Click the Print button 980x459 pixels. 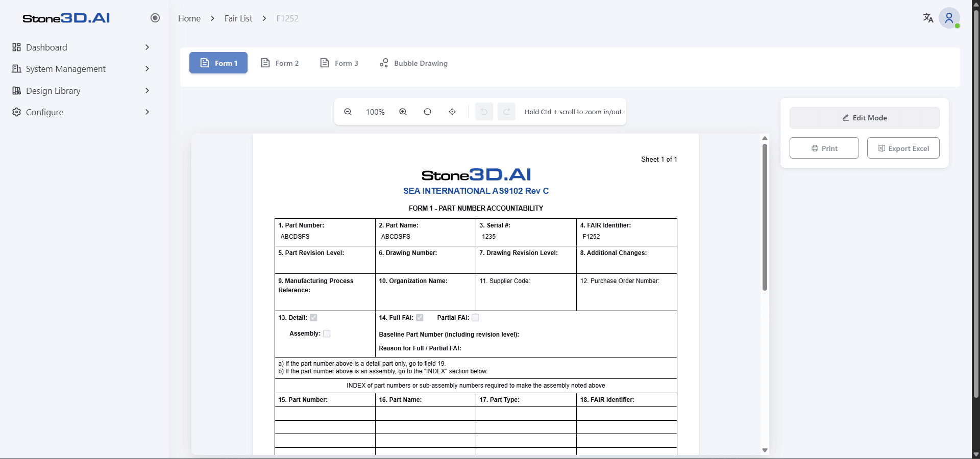[824, 148]
